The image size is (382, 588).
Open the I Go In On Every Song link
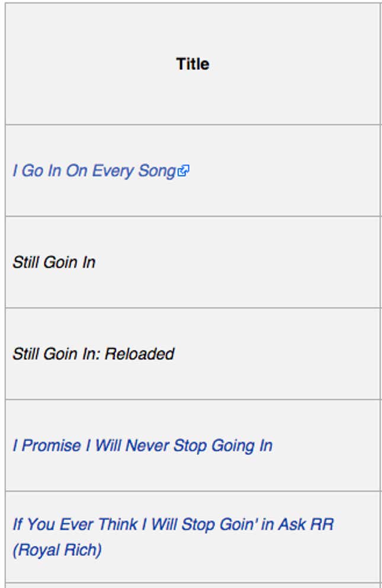point(94,171)
